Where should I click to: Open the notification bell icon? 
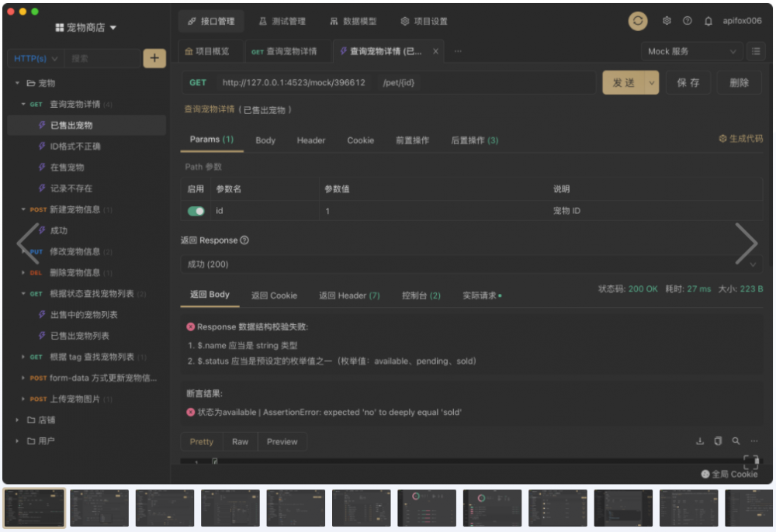[x=708, y=21]
